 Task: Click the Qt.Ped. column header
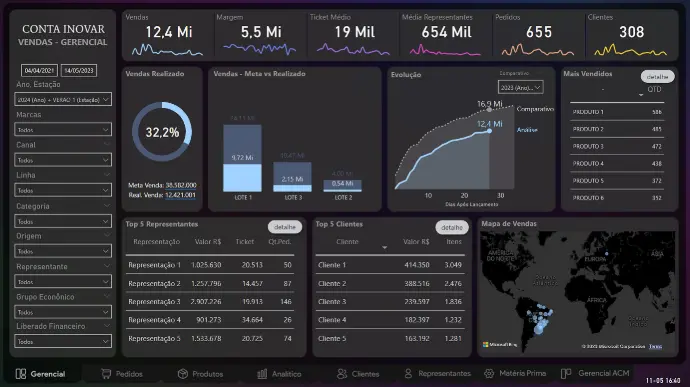pyautogui.click(x=279, y=242)
